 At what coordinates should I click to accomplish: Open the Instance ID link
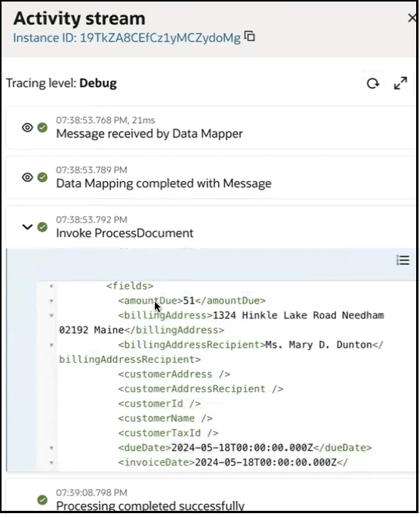click(127, 38)
